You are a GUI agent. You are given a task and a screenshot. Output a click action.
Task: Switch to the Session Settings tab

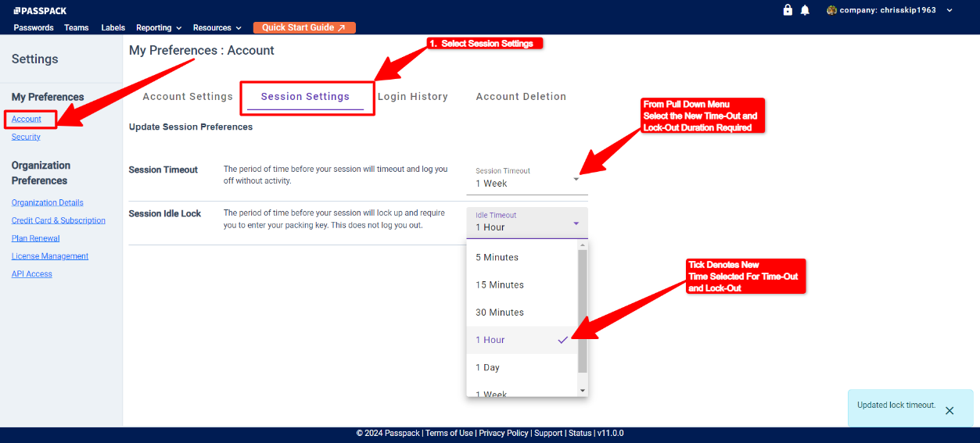point(305,96)
